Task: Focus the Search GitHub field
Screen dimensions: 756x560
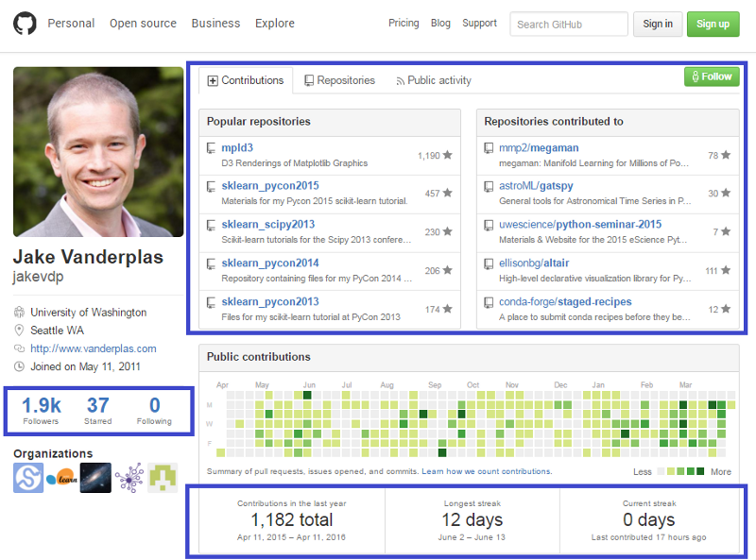Action: 569,25
